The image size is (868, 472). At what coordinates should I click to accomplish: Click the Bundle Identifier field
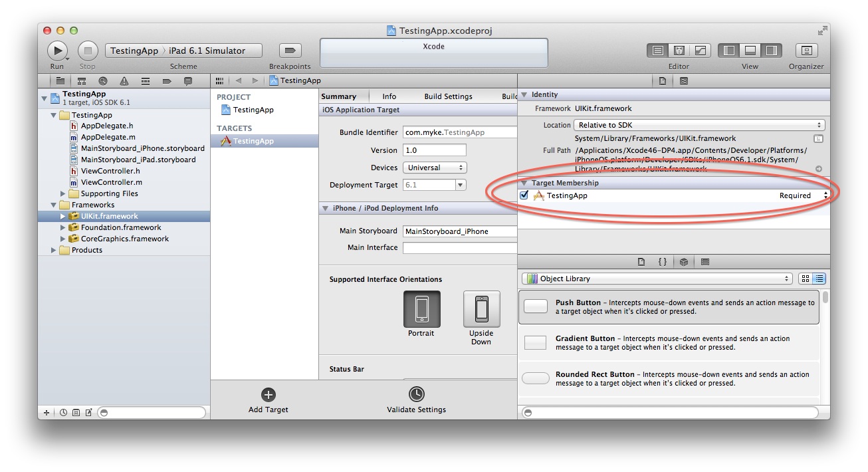click(x=460, y=132)
